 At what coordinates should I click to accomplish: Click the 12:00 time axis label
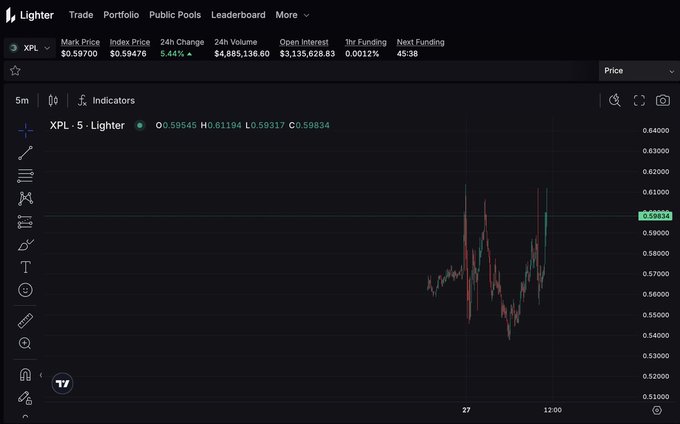coord(553,410)
